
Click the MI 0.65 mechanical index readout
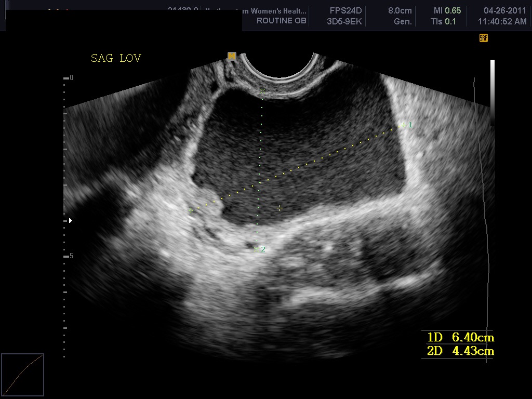(x=447, y=10)
